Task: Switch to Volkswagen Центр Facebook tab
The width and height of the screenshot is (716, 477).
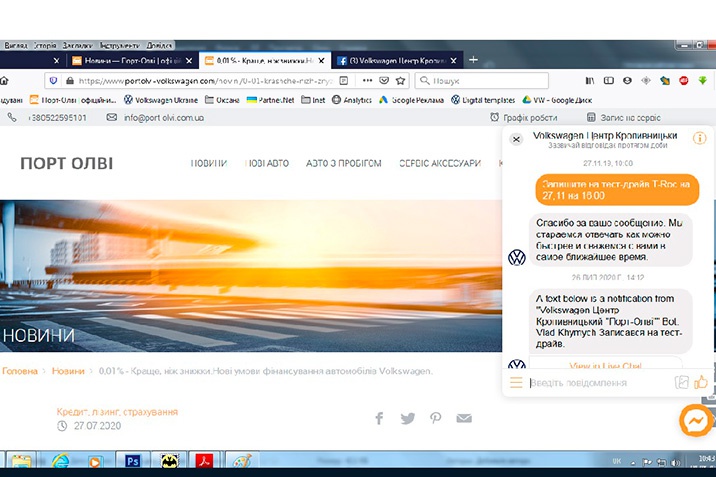Action: (395, 60)
